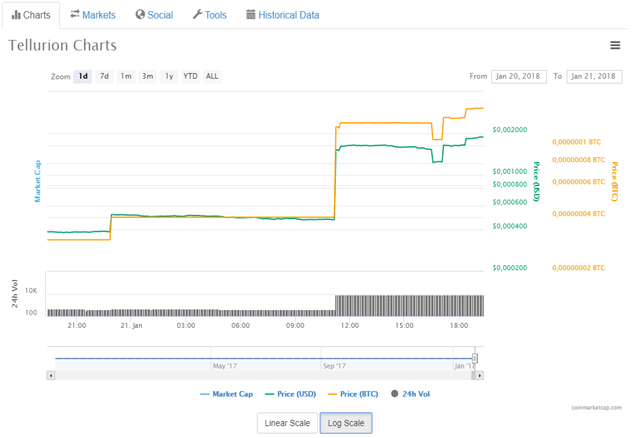The image size is (633, 438).
Task: Toggle 24h Vol series in legend
Action: click(411, 394)
